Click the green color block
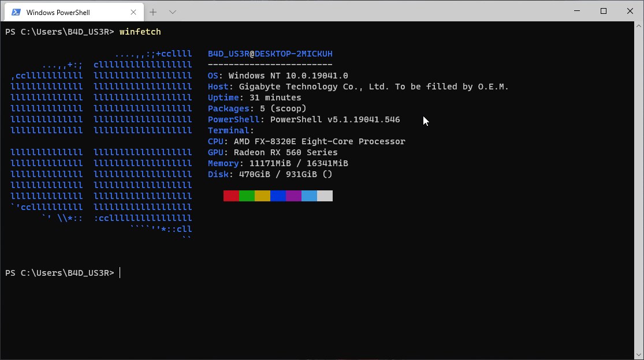Viewport: 644px width, 360px height. pos(247,196)
